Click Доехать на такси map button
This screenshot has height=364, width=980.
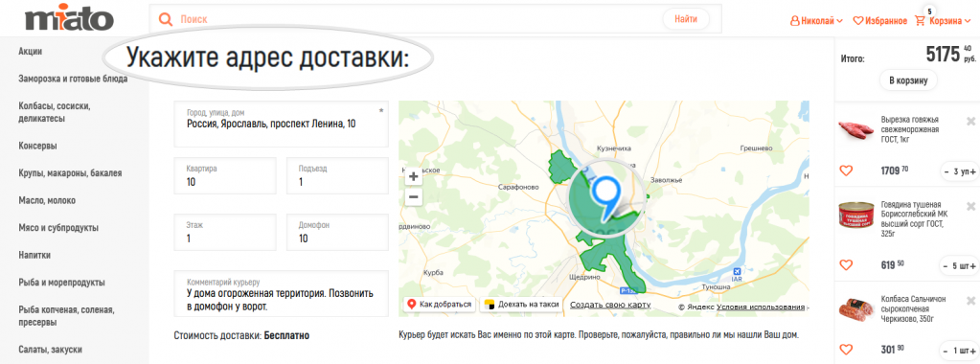tap(521, 305)
